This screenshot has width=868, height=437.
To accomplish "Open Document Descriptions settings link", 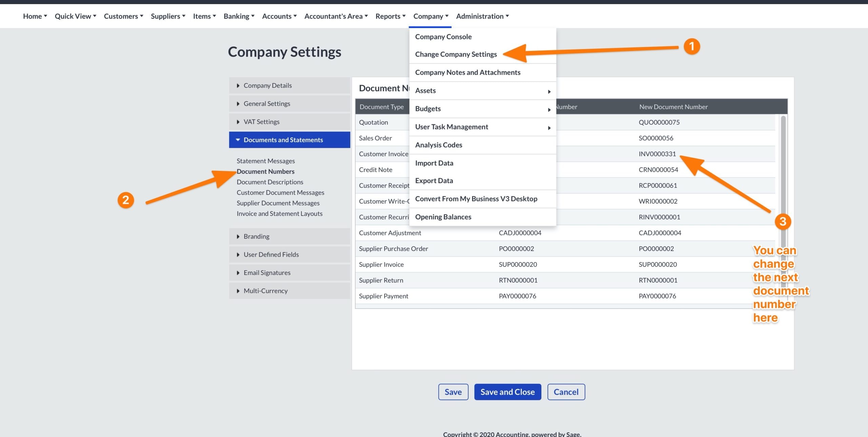I will (x=270, y=182).
